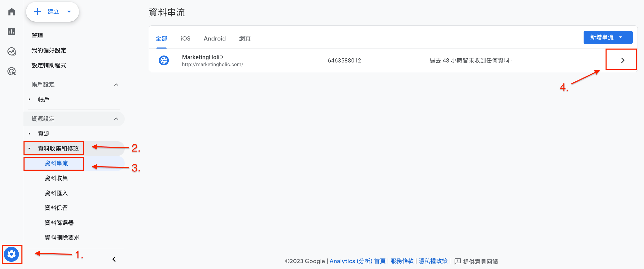Click the web stream globe icon
644x269 pixels.
[x=164, y=60]
